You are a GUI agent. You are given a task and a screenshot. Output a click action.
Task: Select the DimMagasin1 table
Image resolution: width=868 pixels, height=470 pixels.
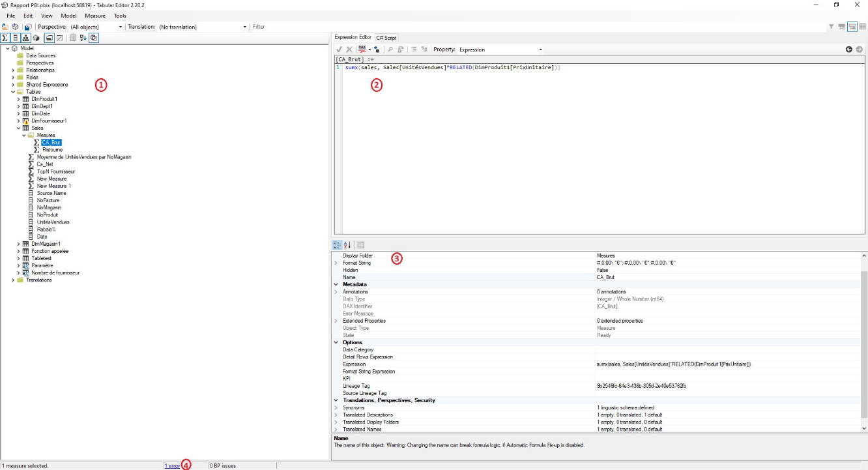[46, 244]
